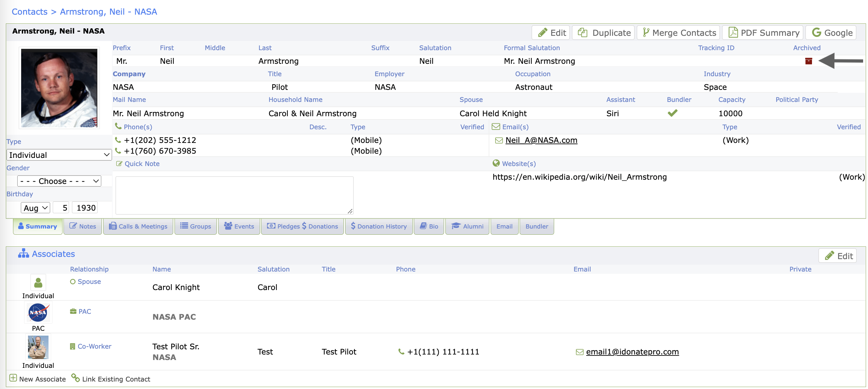This screenshot has width=868, height=389.
Task: Click the PAC briefcase relationship icon
Action: pyautogui.click(x=73, y=311)
